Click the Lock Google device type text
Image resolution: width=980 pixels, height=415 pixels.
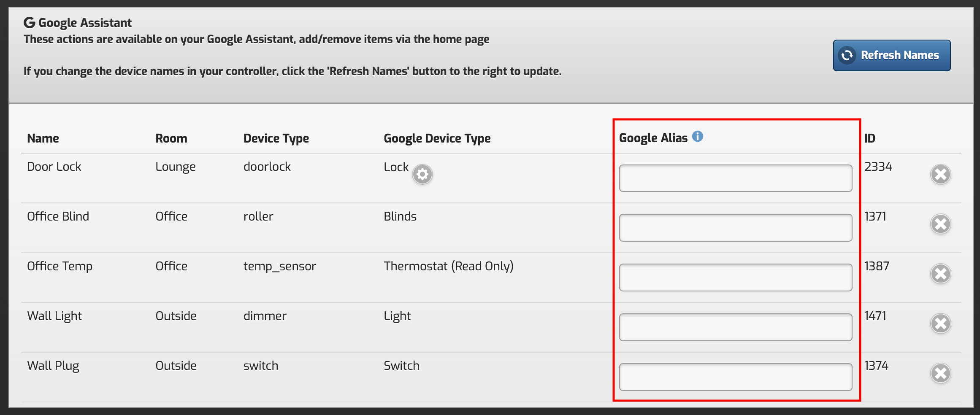click(396, 167)
